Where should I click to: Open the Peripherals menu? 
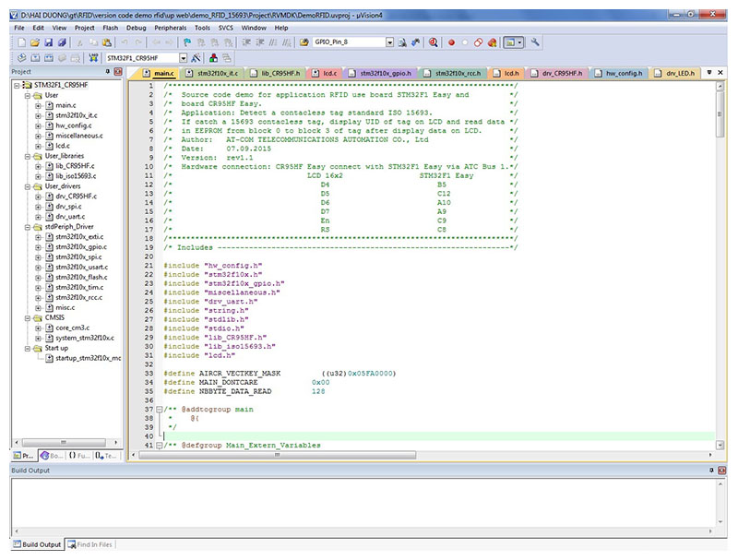coord(169,29)
